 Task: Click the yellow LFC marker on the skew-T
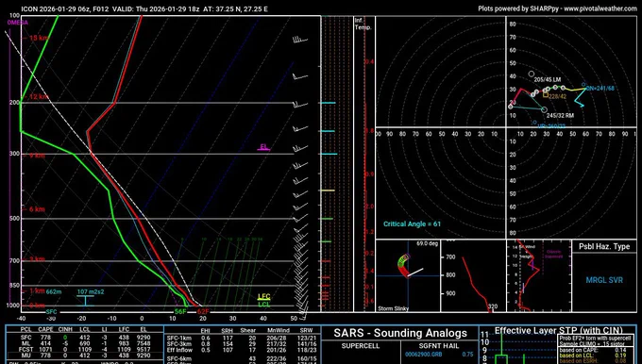click(264, 296)
